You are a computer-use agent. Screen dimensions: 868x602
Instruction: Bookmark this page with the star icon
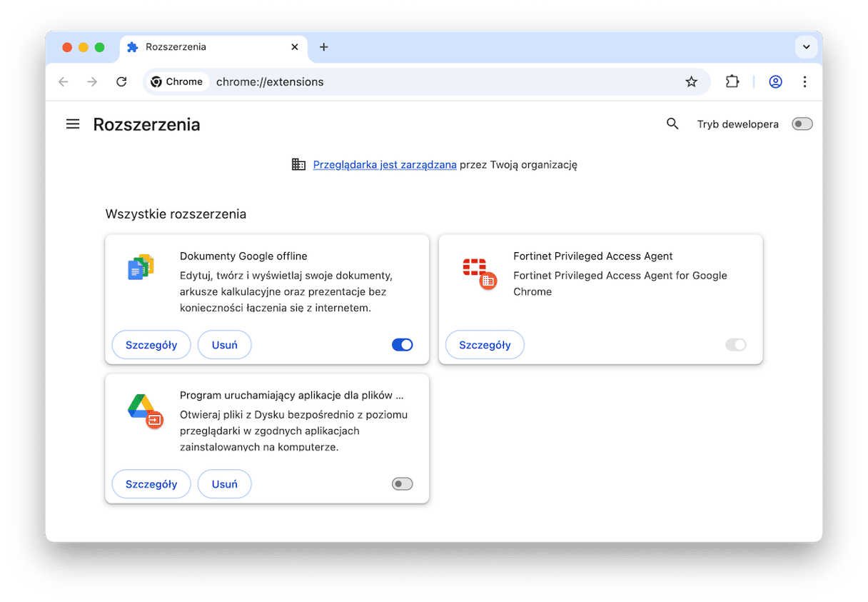pyautogui.click(x=691, y=82)
